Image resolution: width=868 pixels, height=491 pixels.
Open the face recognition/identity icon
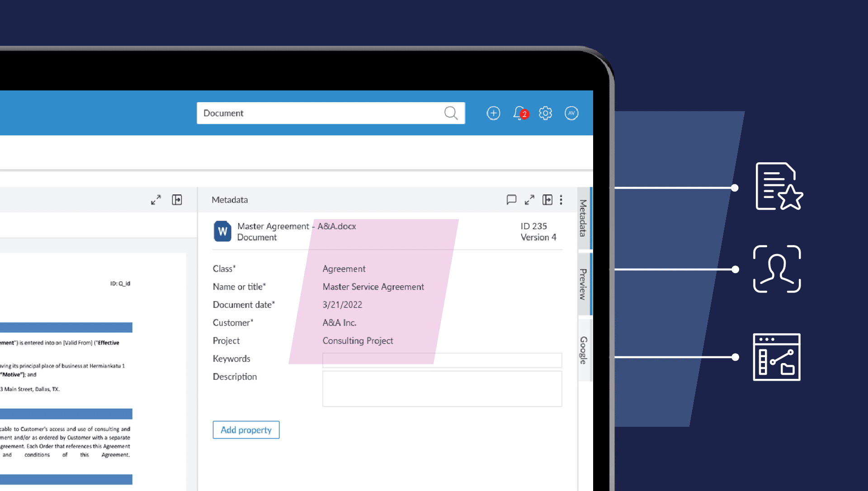777,269
